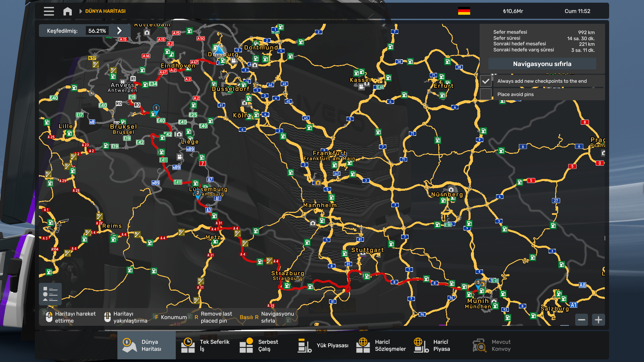Viewport: 644px width, 362px height.
Task: Click the Reims city label
Action: coord(112,226)
